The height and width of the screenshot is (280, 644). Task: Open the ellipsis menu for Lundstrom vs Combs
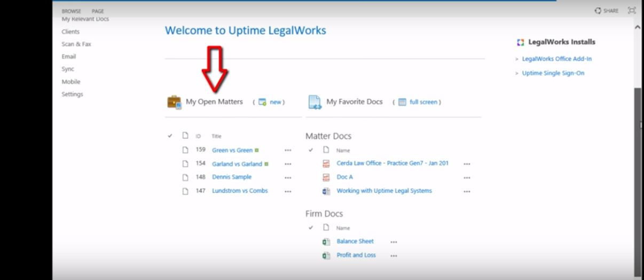[x=288, y=191]
